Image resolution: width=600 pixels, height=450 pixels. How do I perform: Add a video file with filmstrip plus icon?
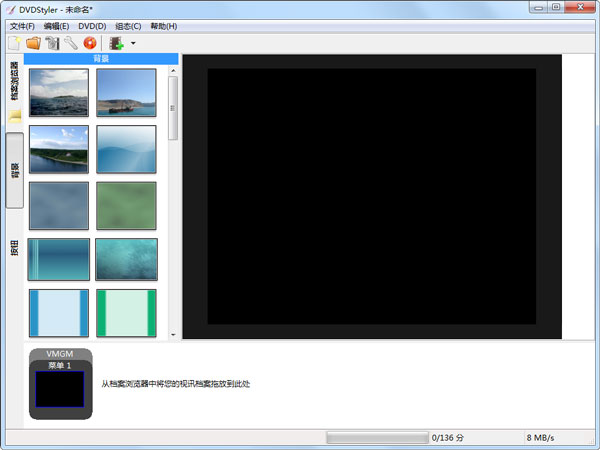click(117, 43)
